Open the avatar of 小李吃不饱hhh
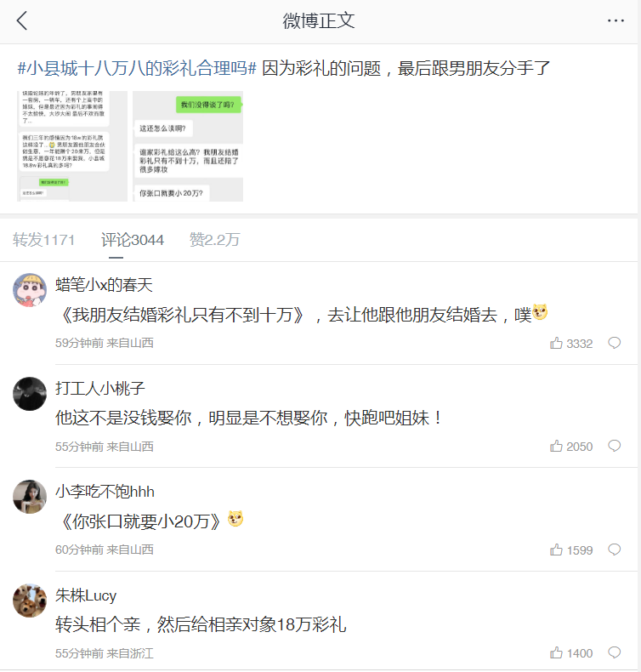Screen dimensions: 641x672 click(x=30, y=497)
